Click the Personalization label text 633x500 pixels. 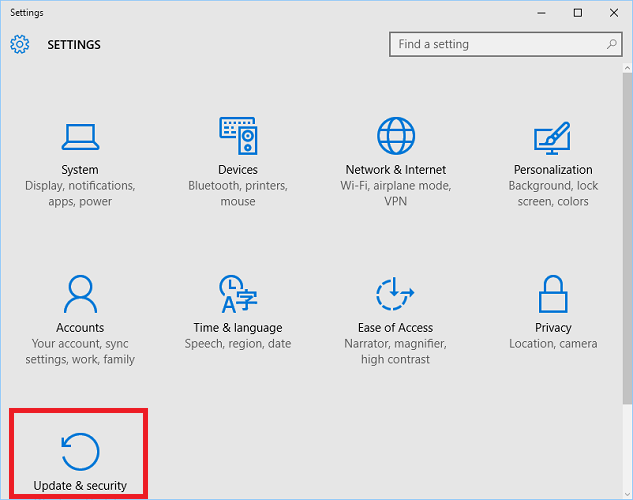[553, 169]
